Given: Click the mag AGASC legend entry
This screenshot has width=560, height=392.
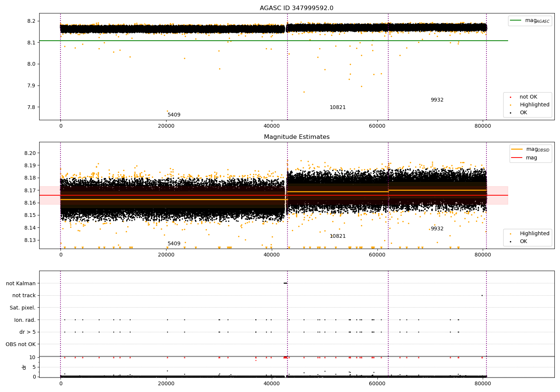Looking at the screenshot, I should [x=530, y=21].
